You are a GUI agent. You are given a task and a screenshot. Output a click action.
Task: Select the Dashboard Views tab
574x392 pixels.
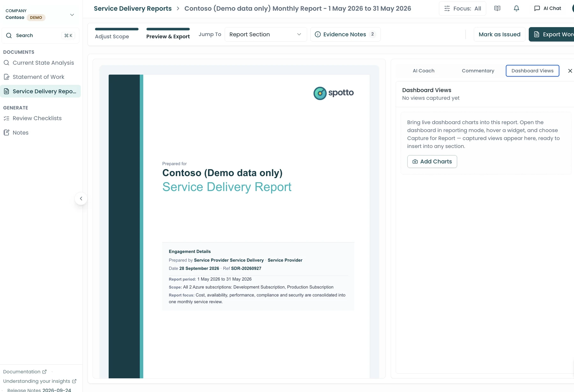(532, 71)
